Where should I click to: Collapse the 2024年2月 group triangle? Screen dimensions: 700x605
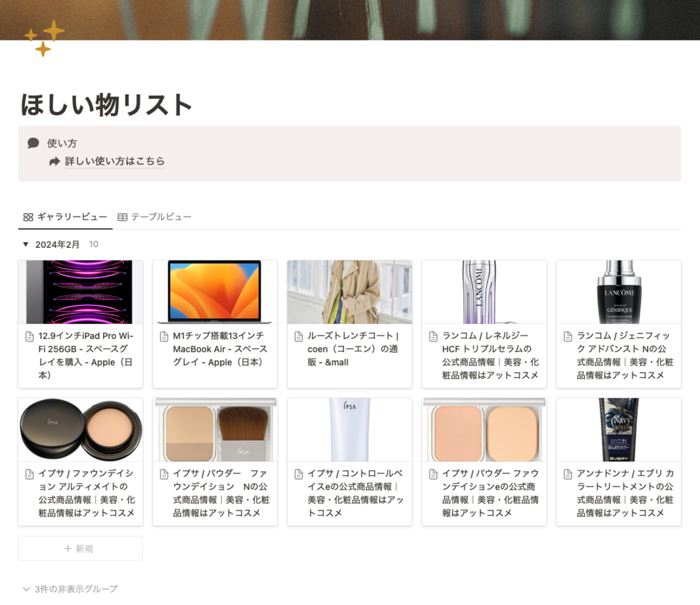coord(26,244)
